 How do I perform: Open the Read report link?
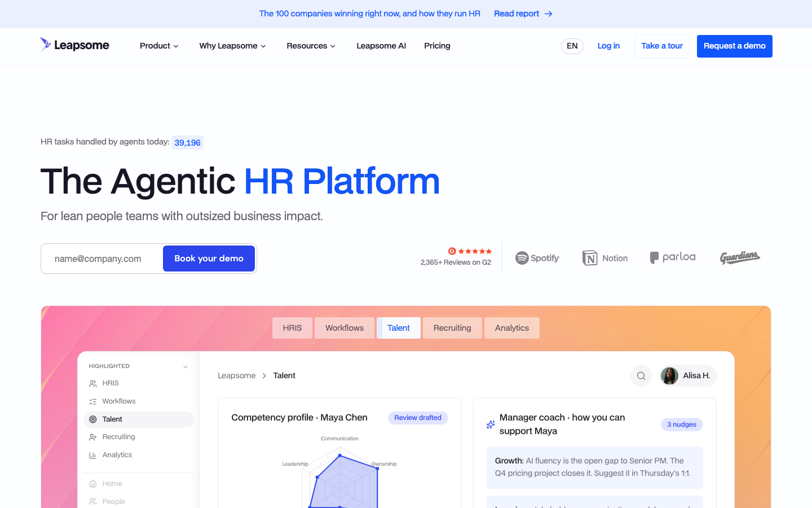pyautogui.click(x=523, y=14)
